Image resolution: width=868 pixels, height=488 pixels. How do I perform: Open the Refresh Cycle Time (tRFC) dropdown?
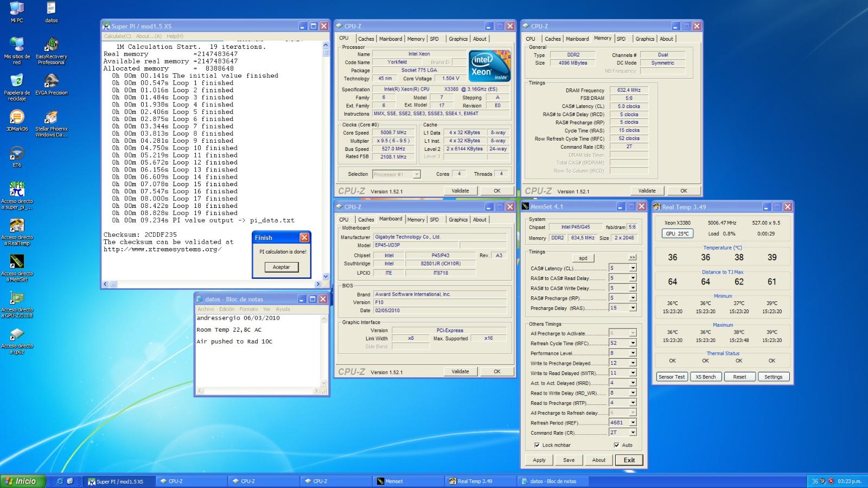click(x=633, y=343)
